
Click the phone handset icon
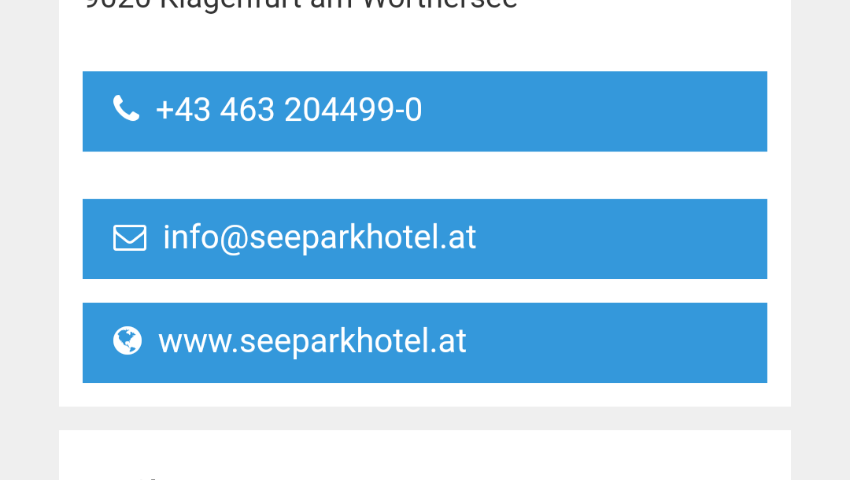[x=126, y=108]
